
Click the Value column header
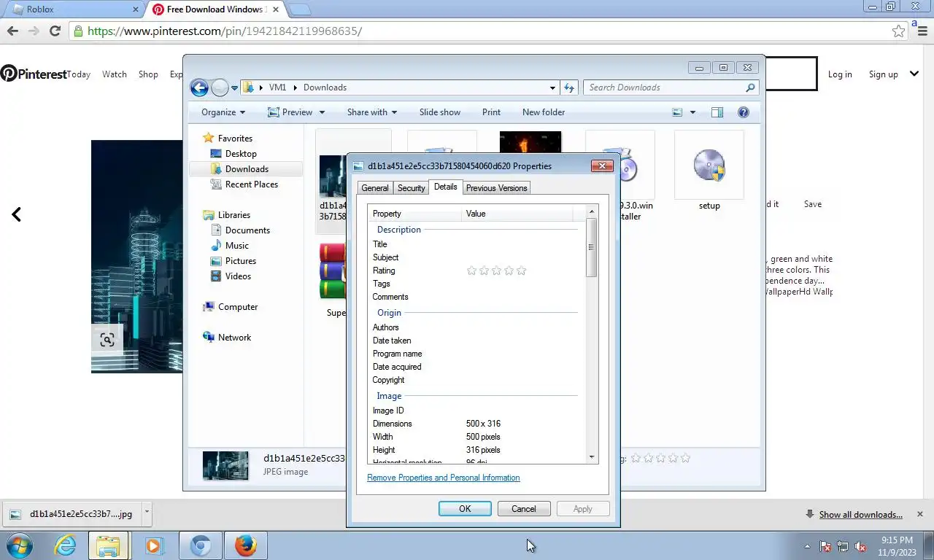point(517,214)
